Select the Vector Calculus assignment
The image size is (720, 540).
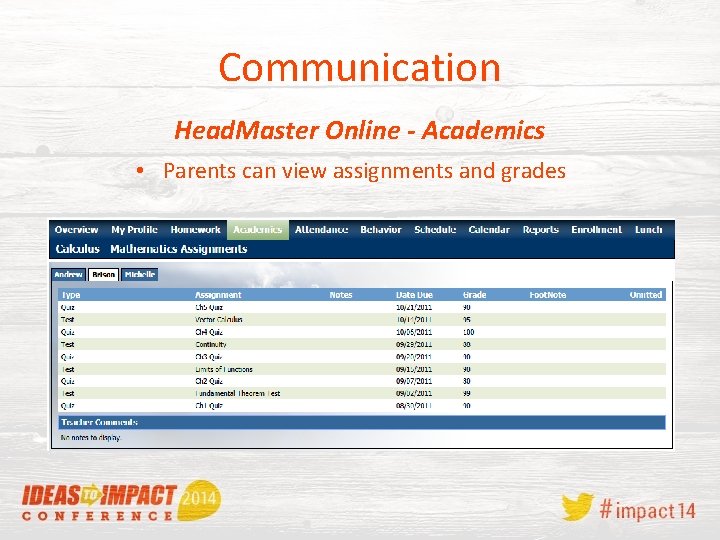point(362,320)
